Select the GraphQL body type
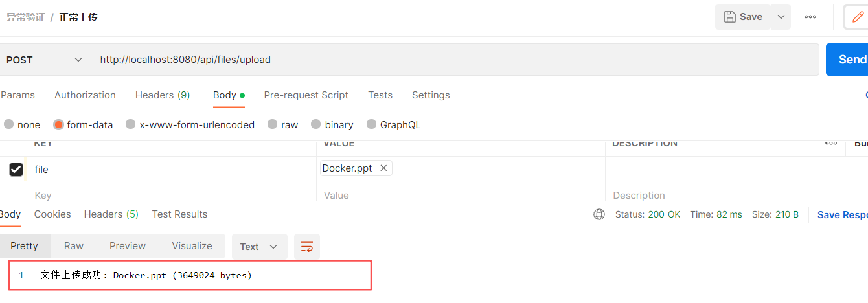This screenshot has height=303, width=868. (394, 124)
